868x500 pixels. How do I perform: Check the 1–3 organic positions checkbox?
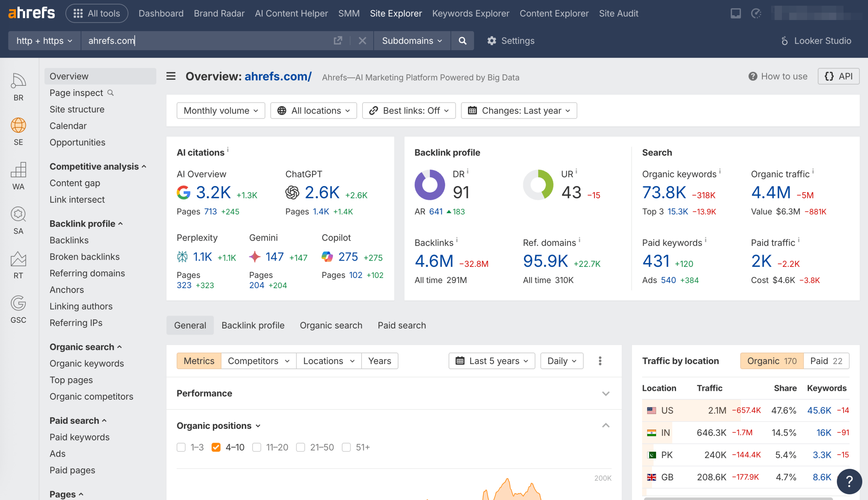pyautogui.click(x=181, y=447)
